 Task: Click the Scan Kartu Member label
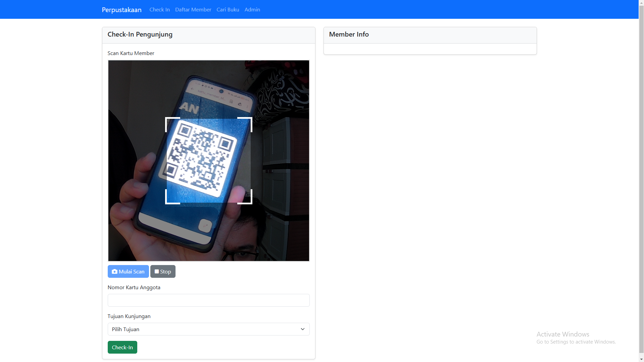click(131, 53)
